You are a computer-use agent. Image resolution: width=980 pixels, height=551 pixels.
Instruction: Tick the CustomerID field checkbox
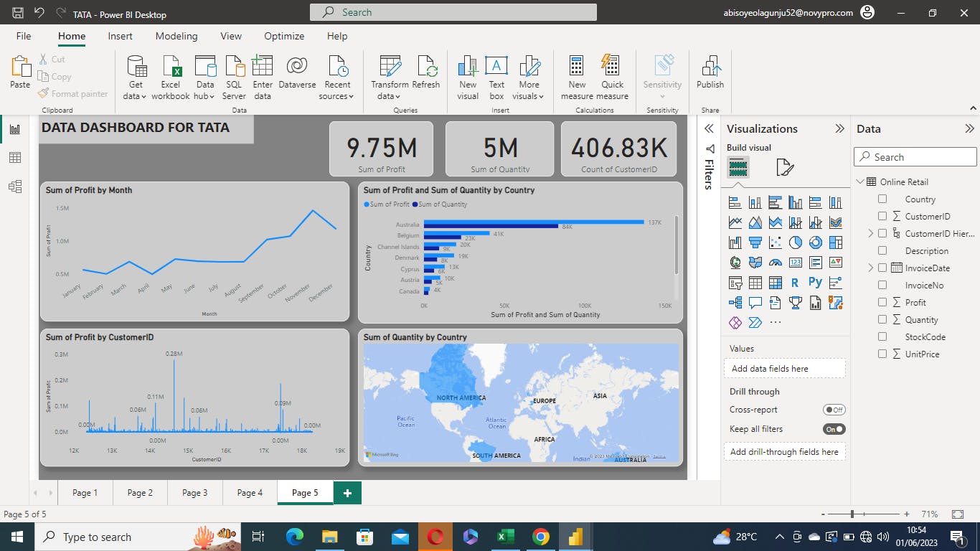[x=882, y=217]
